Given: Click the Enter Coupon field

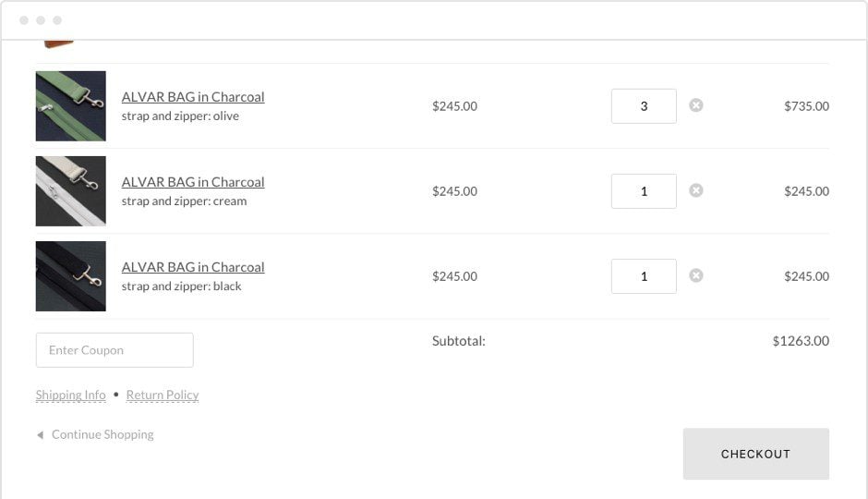Looking at the screenshot, I should click(115, 350).
